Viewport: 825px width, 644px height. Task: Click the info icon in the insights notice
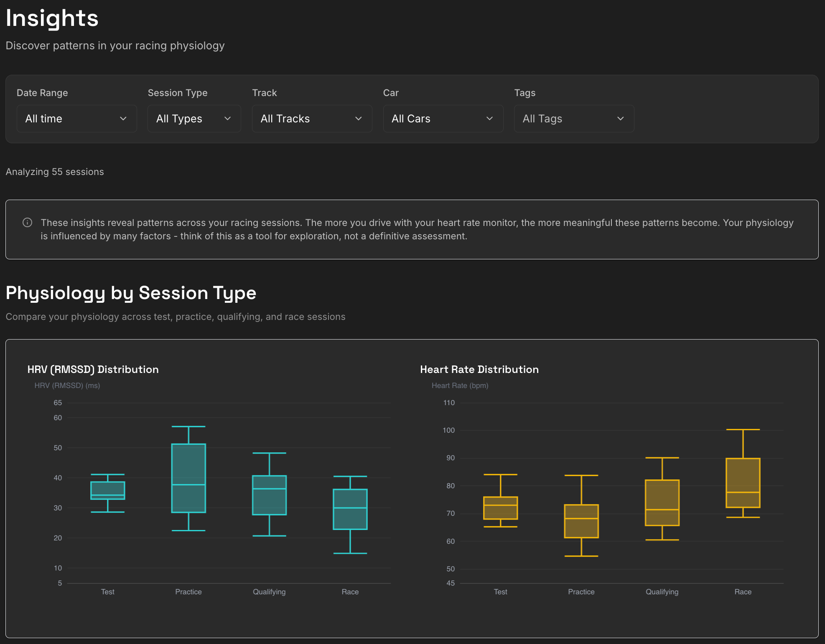27,223
